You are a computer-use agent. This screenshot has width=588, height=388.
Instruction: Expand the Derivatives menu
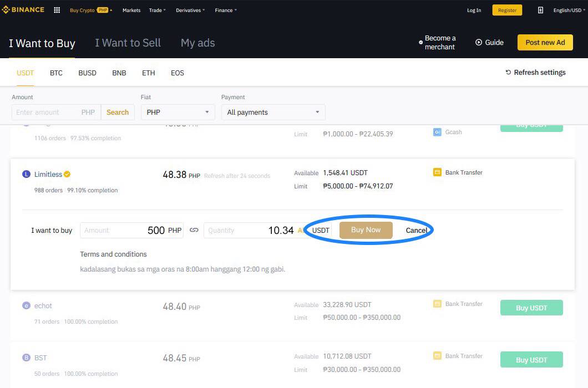point(190,10)
